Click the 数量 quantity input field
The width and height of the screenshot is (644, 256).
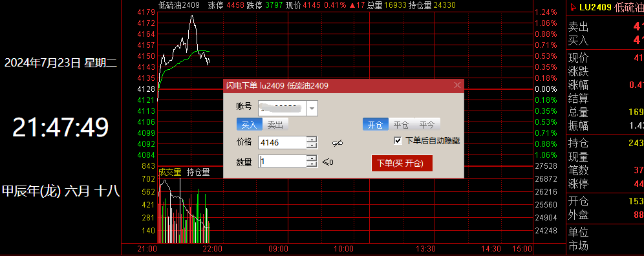tap(283, 162)
